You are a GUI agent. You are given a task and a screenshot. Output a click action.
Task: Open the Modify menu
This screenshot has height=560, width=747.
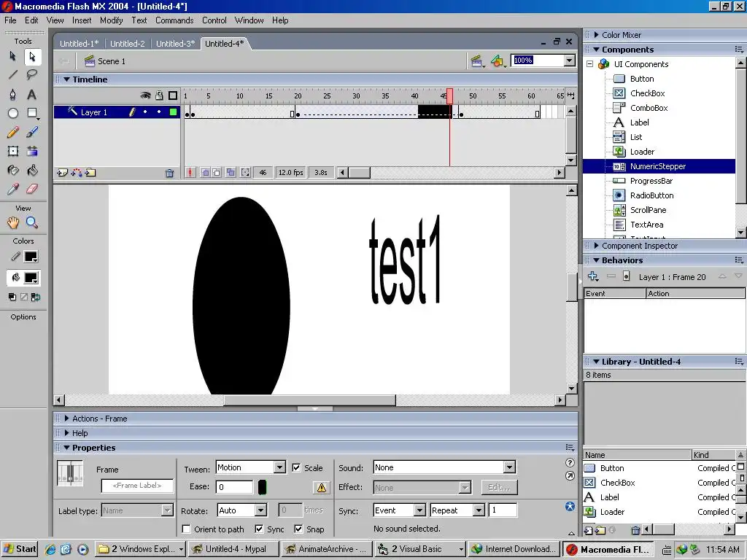[111, 20]
